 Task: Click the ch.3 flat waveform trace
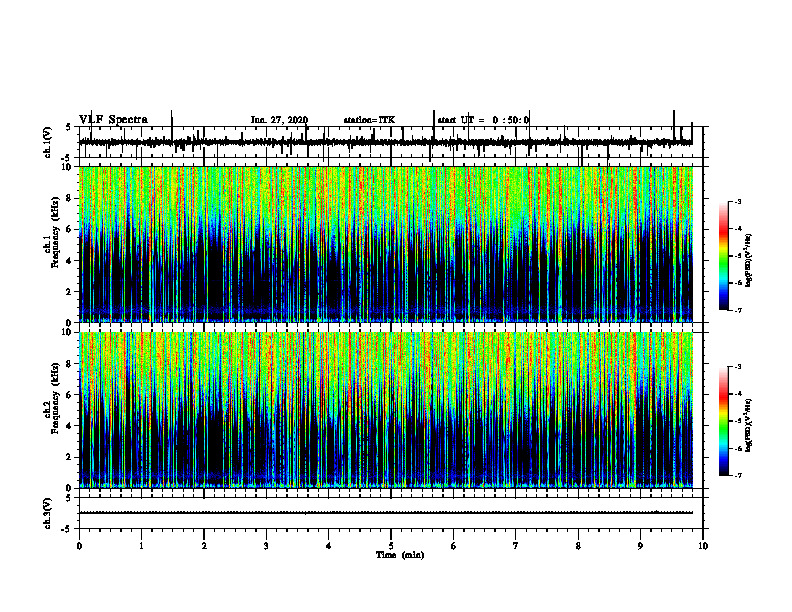[386, 513]
